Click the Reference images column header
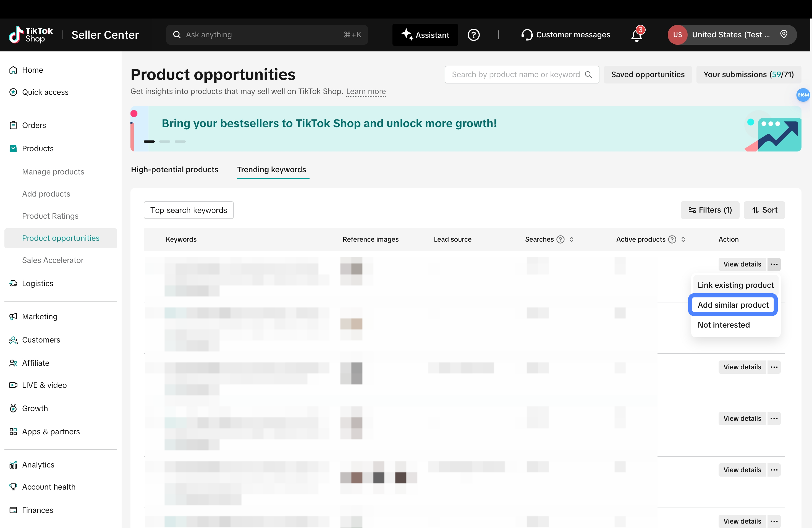Viewport: 812px width, 528px height. pos(371,239)
